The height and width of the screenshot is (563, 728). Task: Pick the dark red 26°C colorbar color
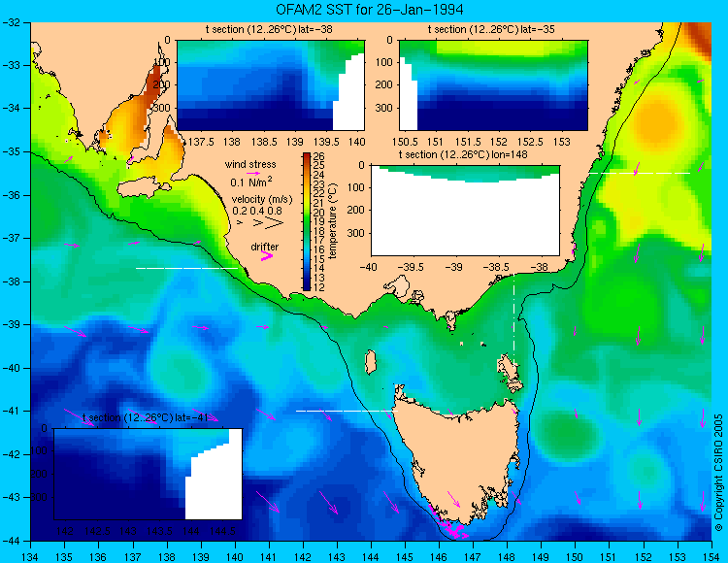click(x=307, y=157)
